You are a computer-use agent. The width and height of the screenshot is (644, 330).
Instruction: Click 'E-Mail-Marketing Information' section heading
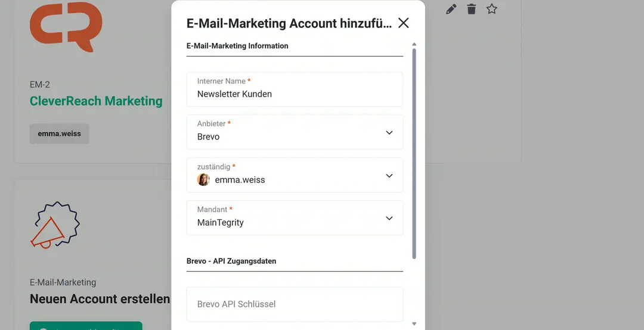point(237,46)
